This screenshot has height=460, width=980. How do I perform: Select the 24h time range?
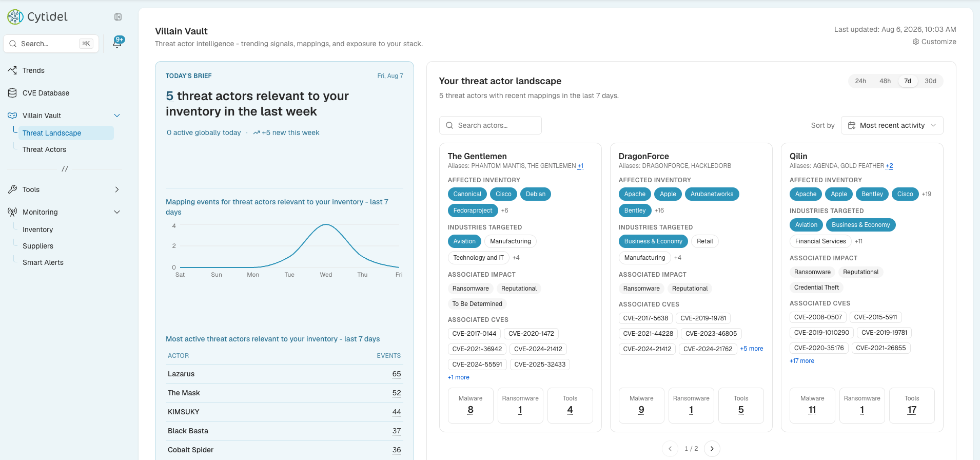coord(860,81)
